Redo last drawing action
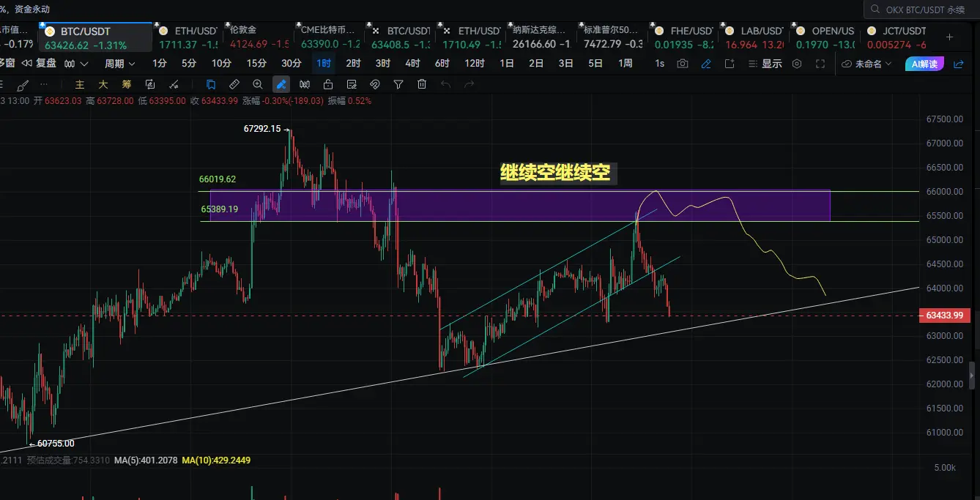The width and height of the screenshot is (980, 500). click(469, 84)
